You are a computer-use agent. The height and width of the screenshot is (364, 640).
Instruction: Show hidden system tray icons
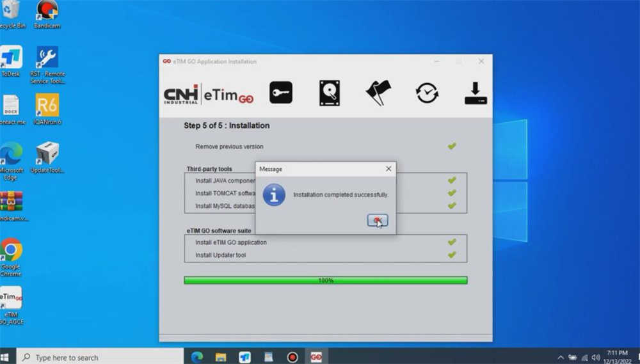tap(561, 358)
